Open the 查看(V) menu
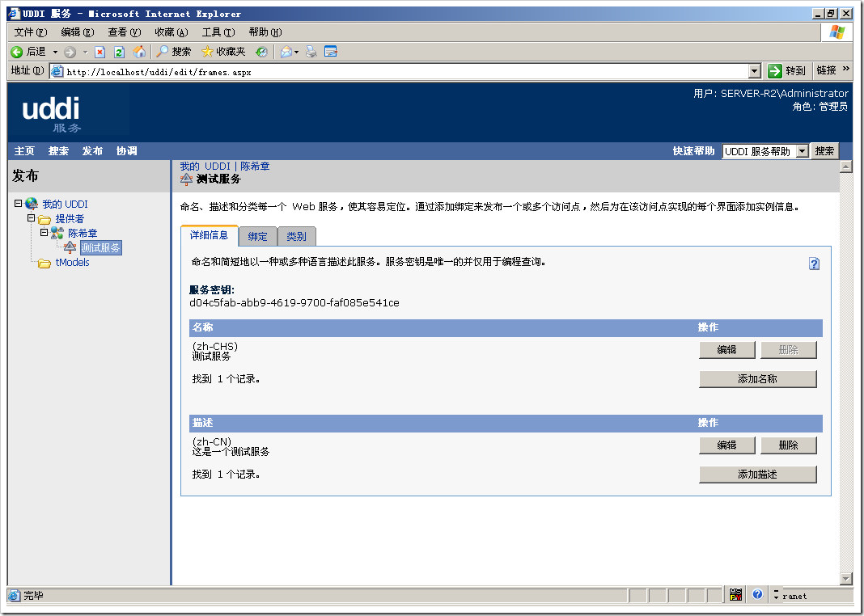 coord(125,32)
